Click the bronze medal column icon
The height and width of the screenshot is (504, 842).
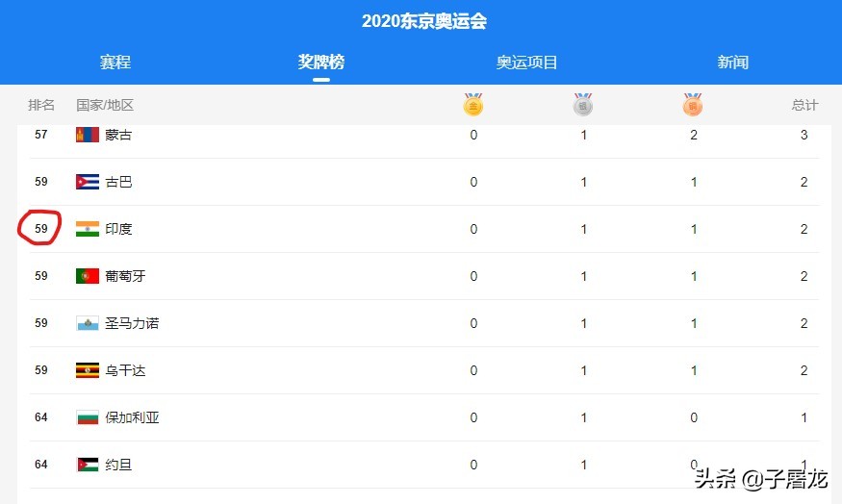click(x=693, y=104)
